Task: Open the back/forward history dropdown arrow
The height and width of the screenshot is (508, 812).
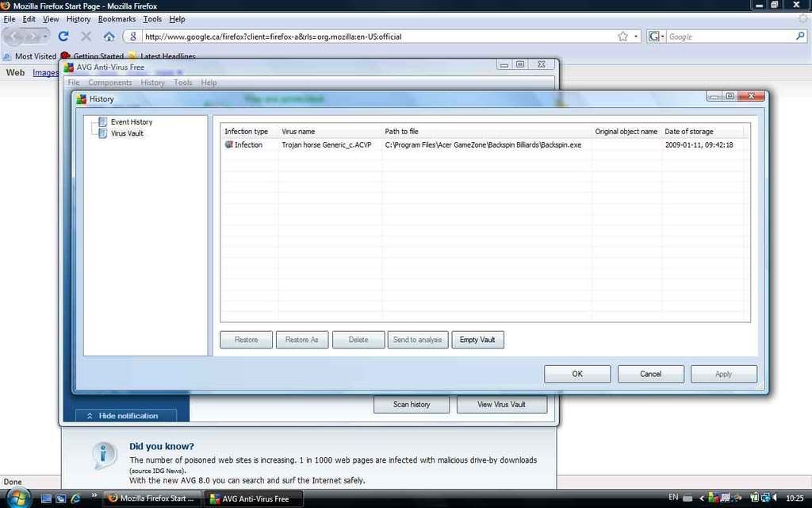Action: 45,37
